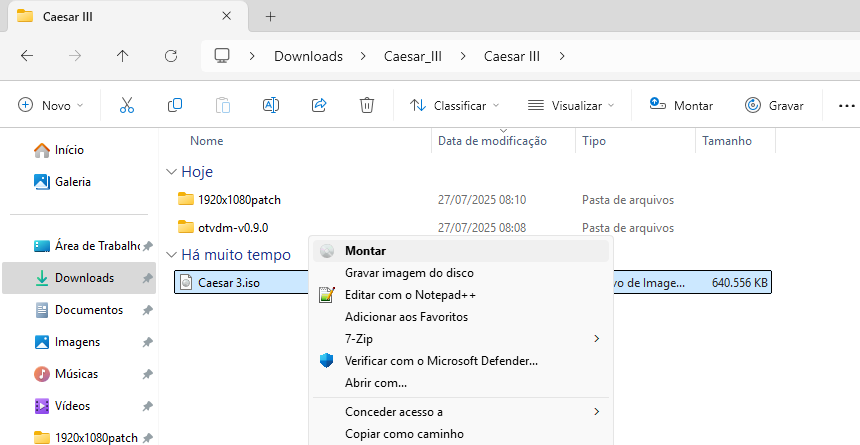
Task: Click the 640.556 KB size cell
Action: pyautogui.click(x=739, y=283)
